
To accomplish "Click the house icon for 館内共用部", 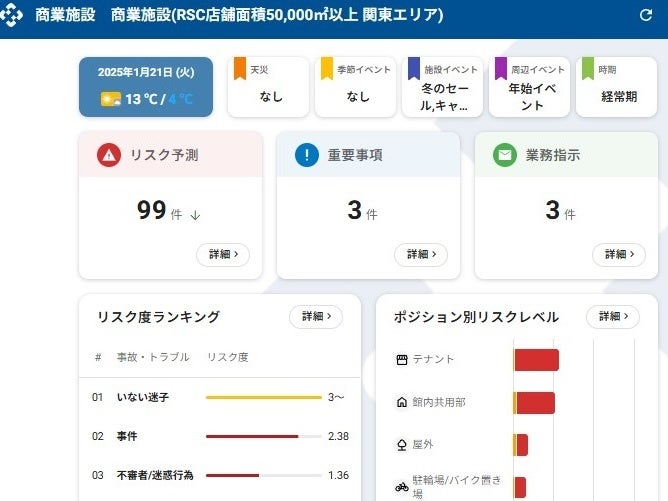I will click(x=402, y=402).
